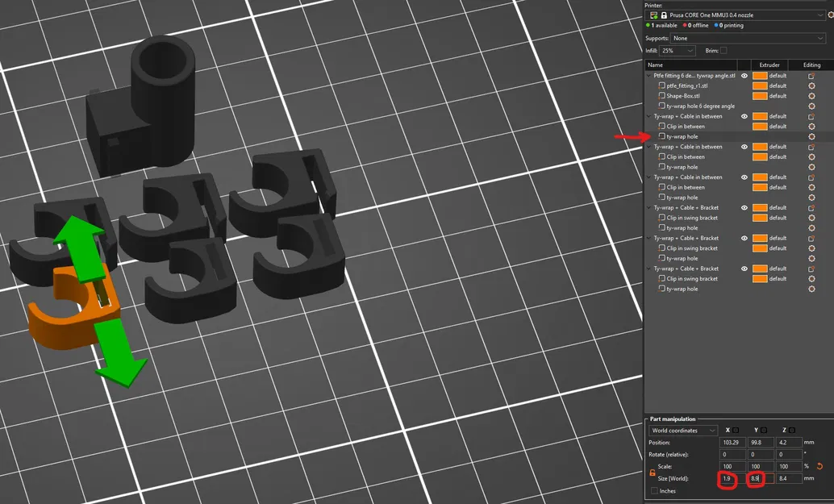Screen dimensions: 834x504
Task: Toggle the orange scale lock icon
Action: [653, 472]
